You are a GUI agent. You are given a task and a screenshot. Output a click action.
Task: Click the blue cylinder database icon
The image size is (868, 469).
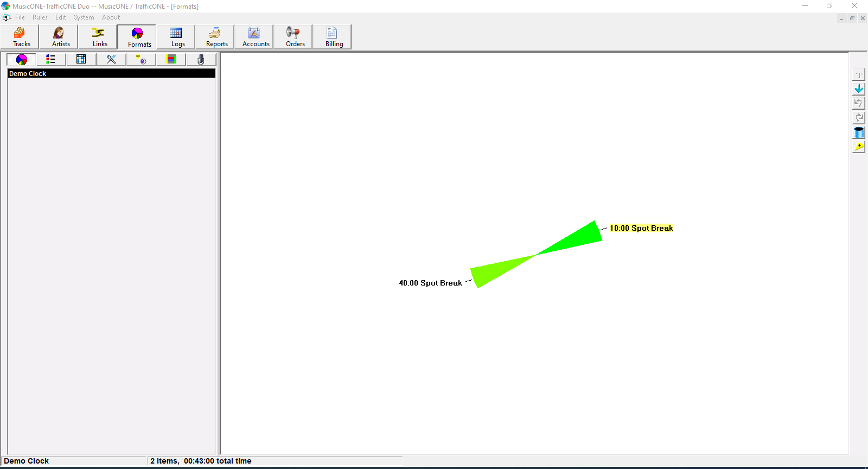pos(859,132)
